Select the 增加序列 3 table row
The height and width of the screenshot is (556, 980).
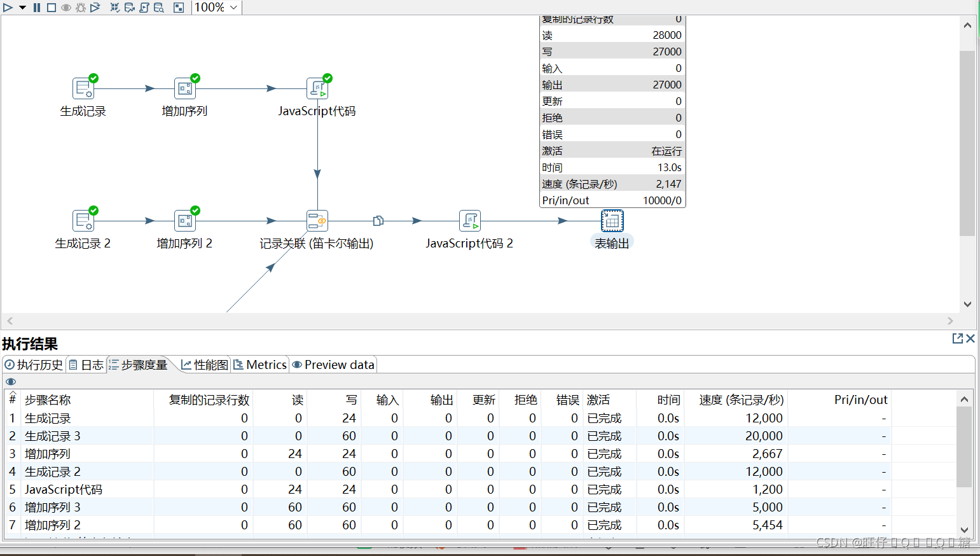(480, 507)
